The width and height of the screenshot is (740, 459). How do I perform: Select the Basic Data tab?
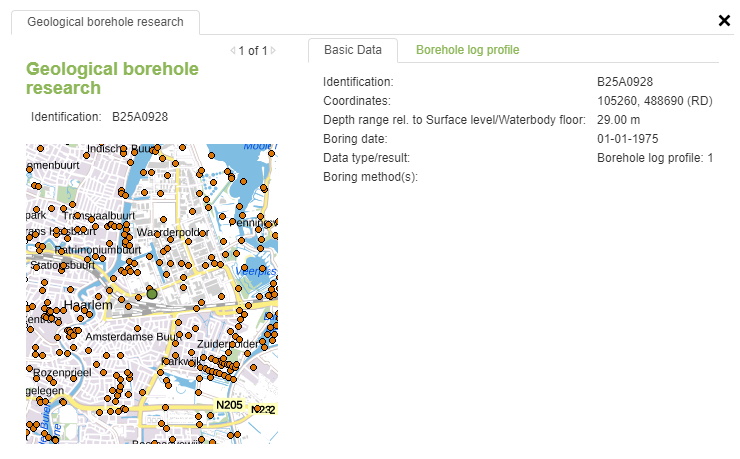click(353, 50)
